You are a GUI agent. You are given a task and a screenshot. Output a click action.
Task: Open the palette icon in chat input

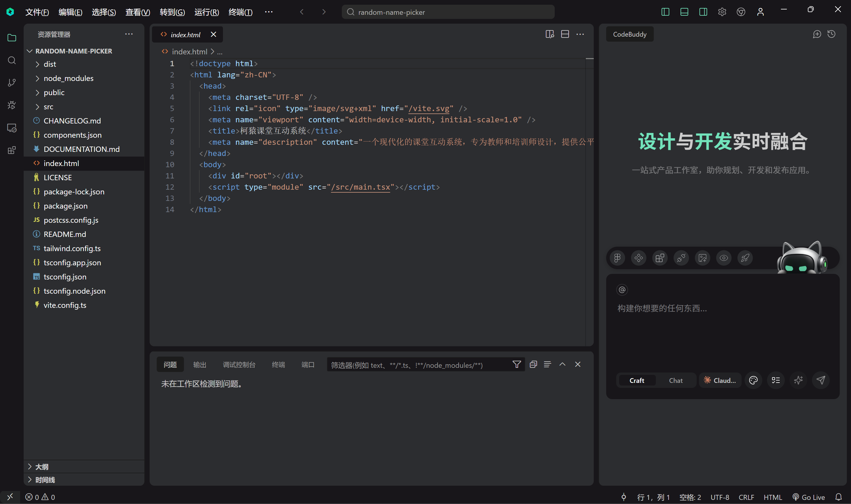[753, 380]
